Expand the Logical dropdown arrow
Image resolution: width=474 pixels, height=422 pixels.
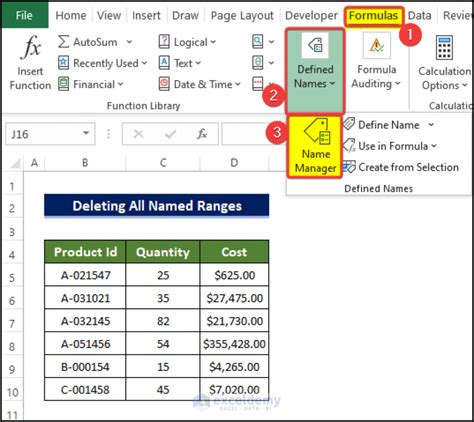(213, 42)
